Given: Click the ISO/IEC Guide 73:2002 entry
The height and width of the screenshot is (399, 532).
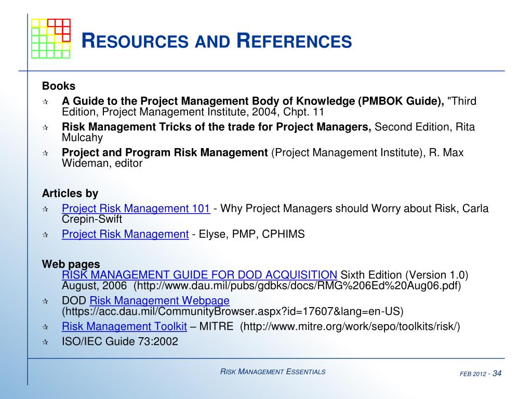Looking at the screenshot, I should click(x=120, y=341).
